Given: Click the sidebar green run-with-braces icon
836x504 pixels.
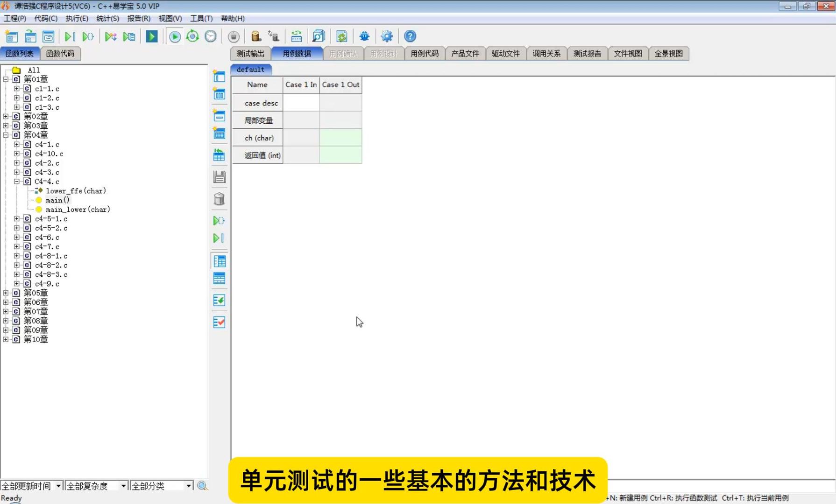Looking at the screenshot, I should [219, 220].
